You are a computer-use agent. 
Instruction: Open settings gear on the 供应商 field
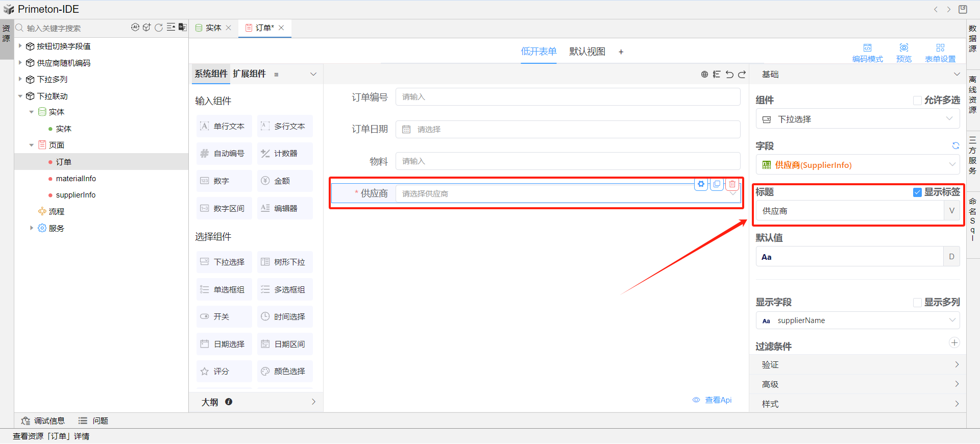point(701,184)
